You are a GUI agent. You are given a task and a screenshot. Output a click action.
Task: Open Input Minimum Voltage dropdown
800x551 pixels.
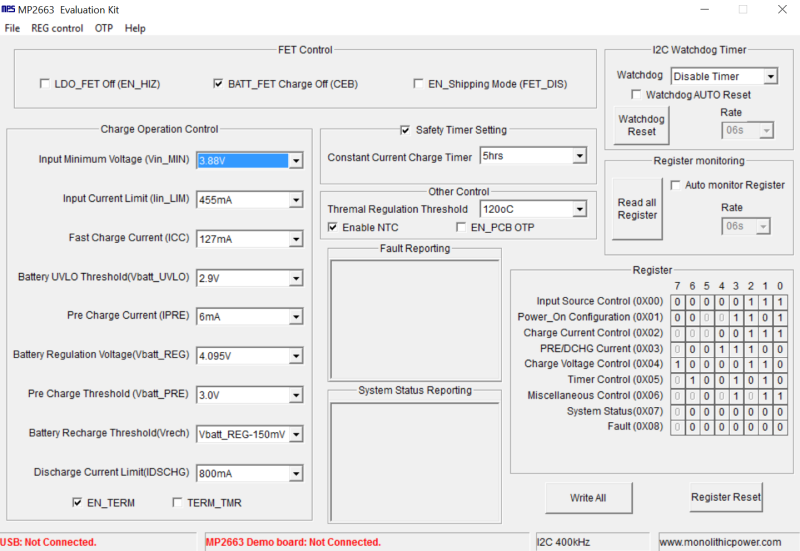point(296,161)
